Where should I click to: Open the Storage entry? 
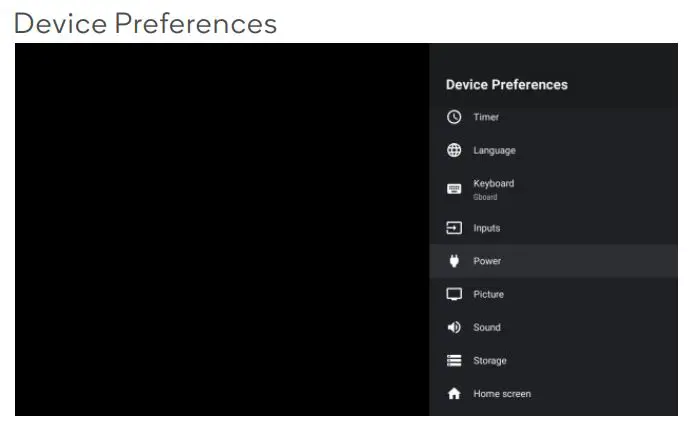click(x=490, y=360)
